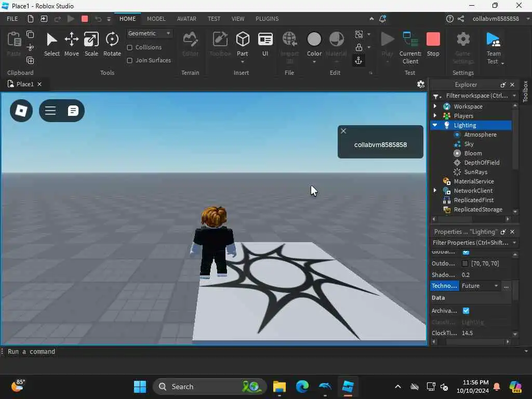Open the Filter workspace dropdown arrow
This screenshot has width=532, height=399.
coord(515,96)
